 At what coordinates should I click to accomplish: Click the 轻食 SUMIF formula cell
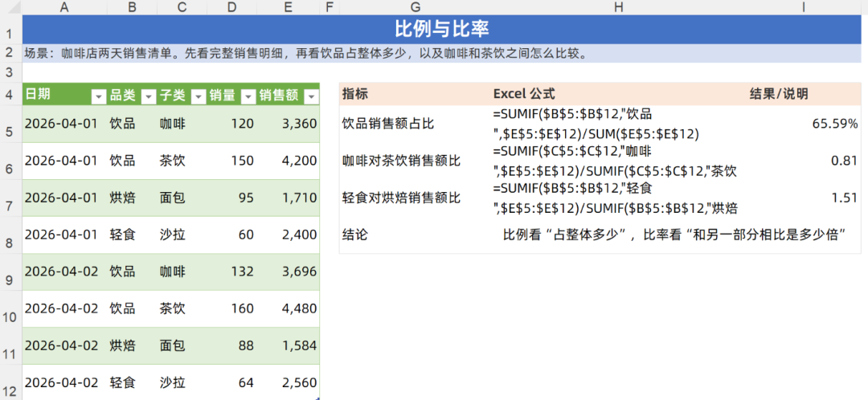pos(618,198)
